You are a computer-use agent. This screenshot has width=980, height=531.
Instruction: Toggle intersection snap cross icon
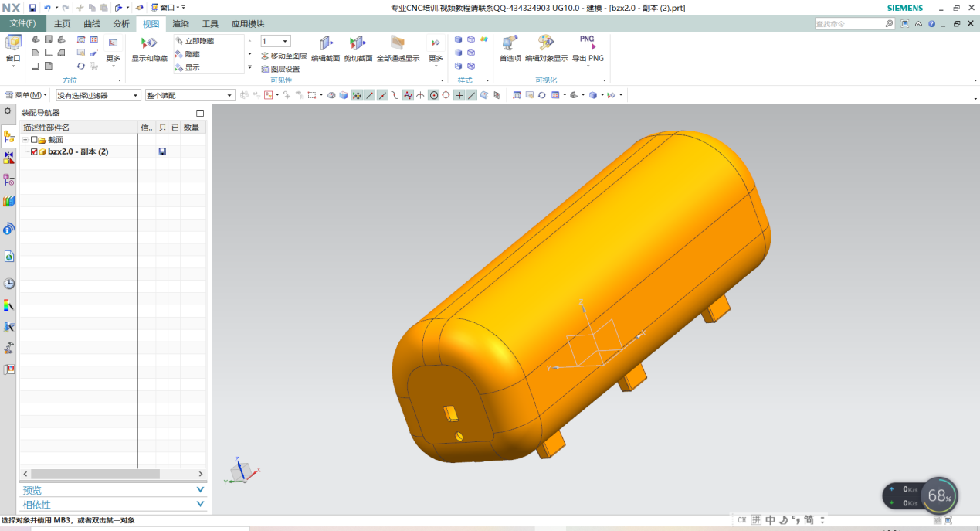420,95
